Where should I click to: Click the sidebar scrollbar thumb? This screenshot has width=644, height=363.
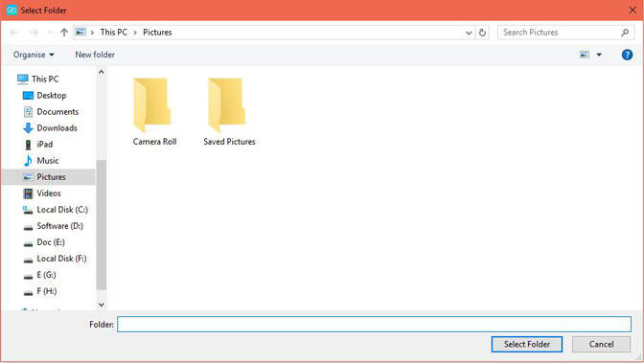(x=101, y=225)
